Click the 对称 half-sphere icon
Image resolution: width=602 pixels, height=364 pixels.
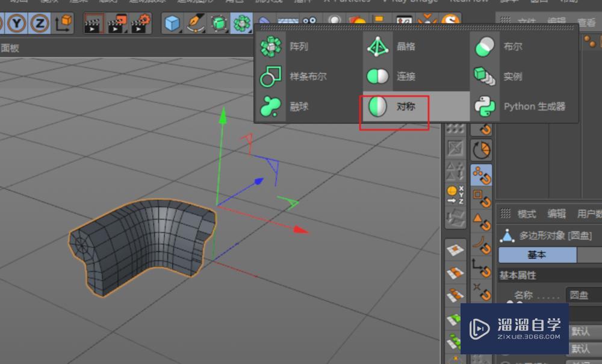coord(378,106)
